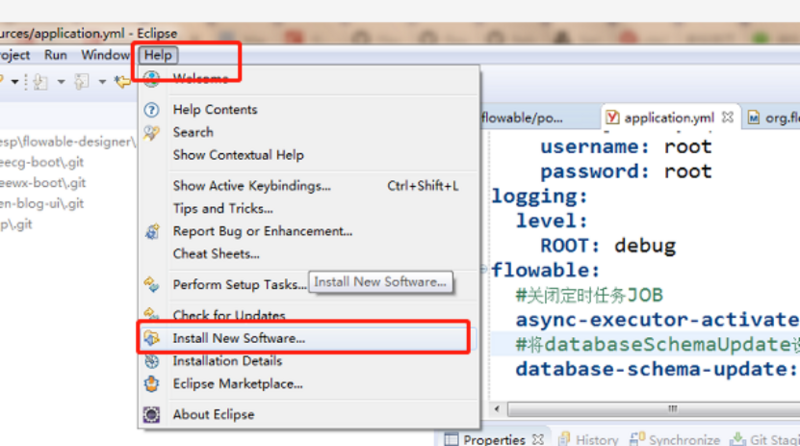Select the eecg-boot\.git repository row

(x=42, y=162)
